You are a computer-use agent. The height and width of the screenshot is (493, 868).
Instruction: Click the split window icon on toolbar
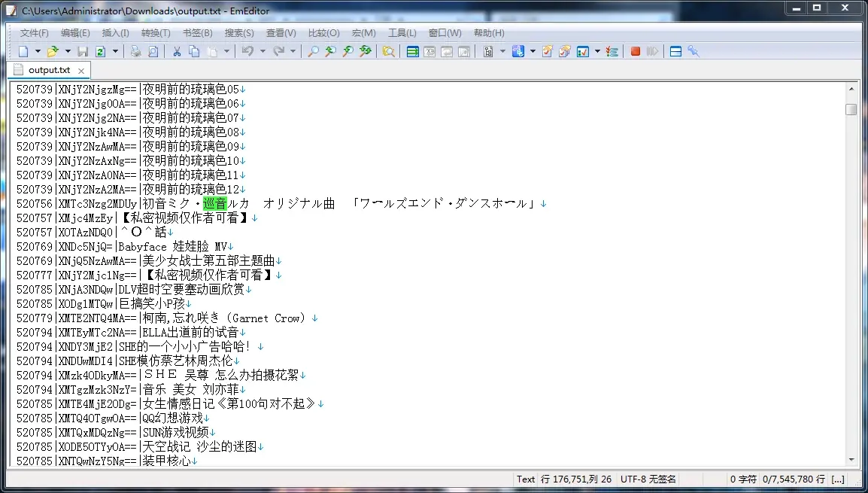pyautogui.click(x=676, y=51)
